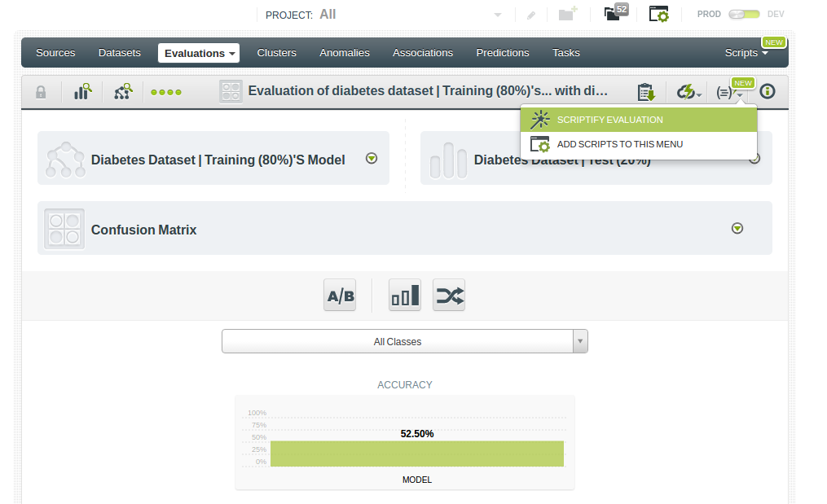Open the bar chart evaluation view
This screenshot has height=504, width=827.
point(405,295)
